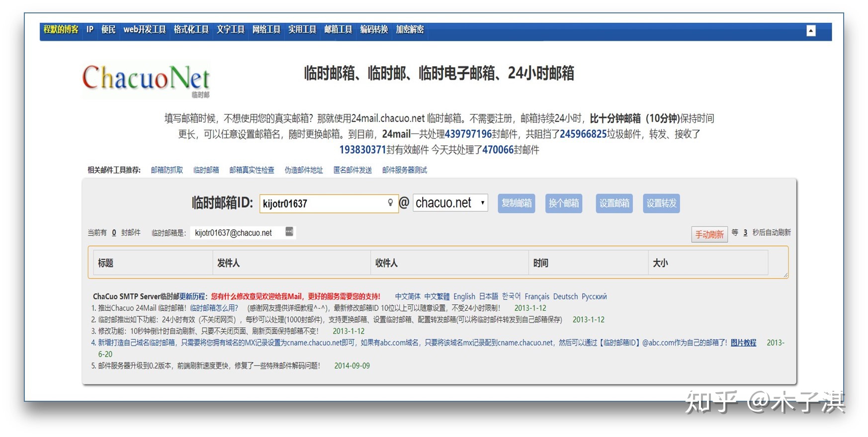Click the red 更好的服务需要您的支持 text
This screenshot has height=437, width=868.
pyautogui.click(x=344, y=296)
